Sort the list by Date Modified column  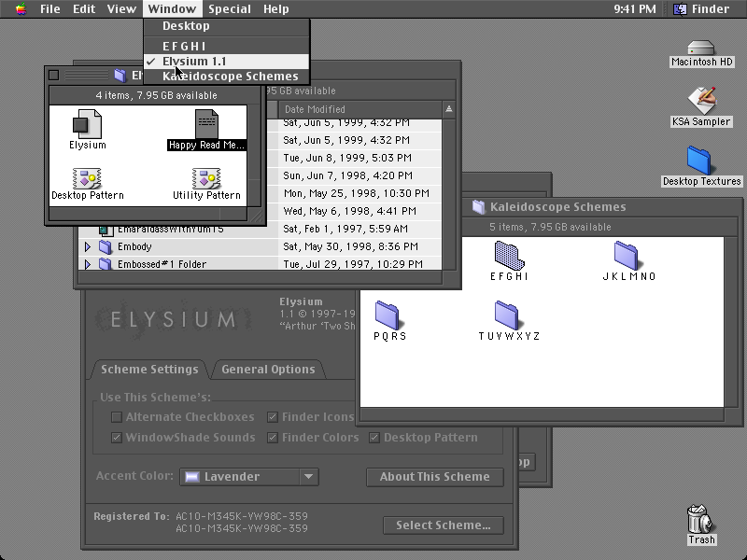360,109
